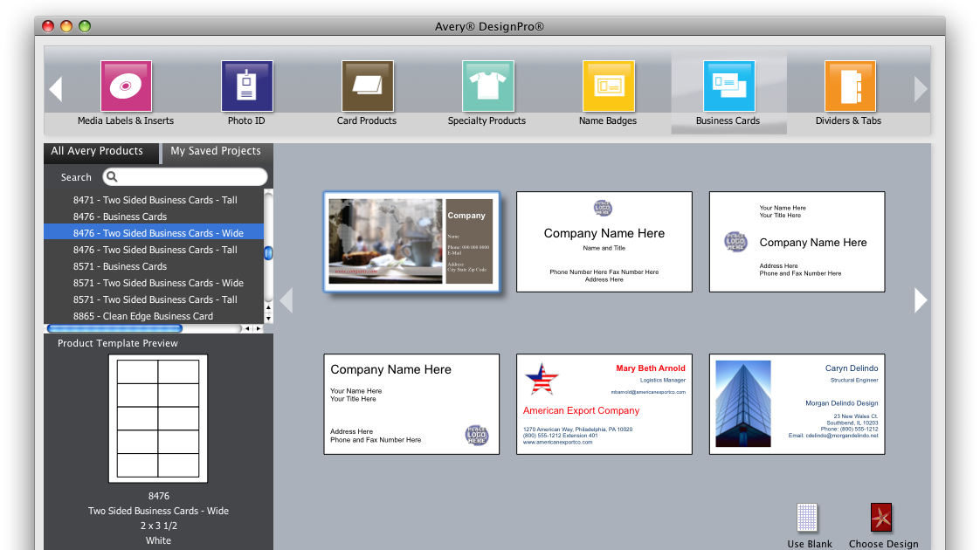Click the Name Badges category label
The width and height of the screenshot is (980, 550).
coord(608,120)
